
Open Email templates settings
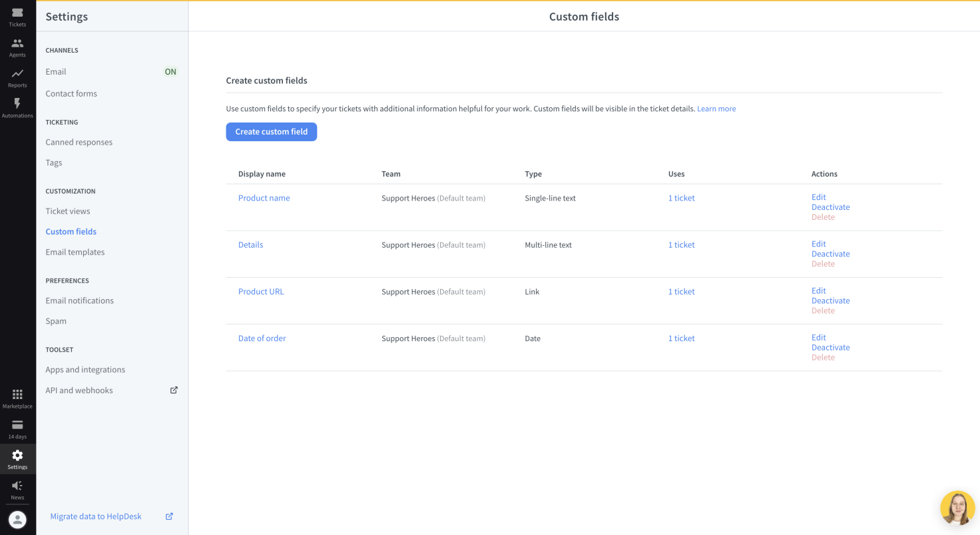(x=75, y=253)
